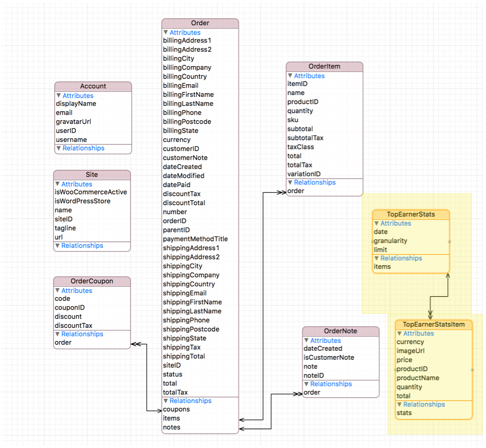486x448 pixels.
Task: Click the taxClass attribute in OrderItem
Action: (x=300, y=147)
